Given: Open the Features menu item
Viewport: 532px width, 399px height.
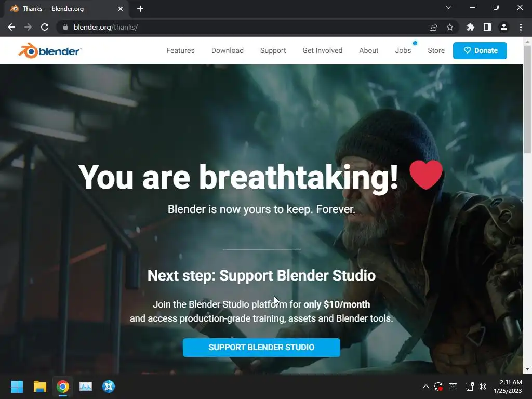Looking at the screenshot, I should tap(180, 50).
